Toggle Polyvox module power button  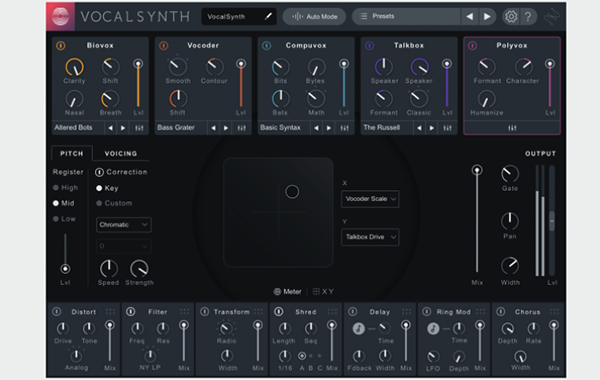473,46
